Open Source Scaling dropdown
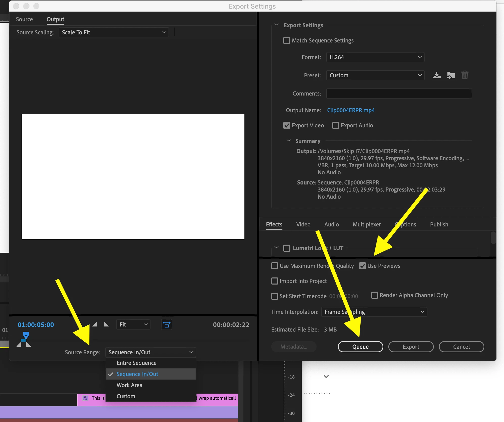Viewport: 504px width, 422px height. point(114,32)
